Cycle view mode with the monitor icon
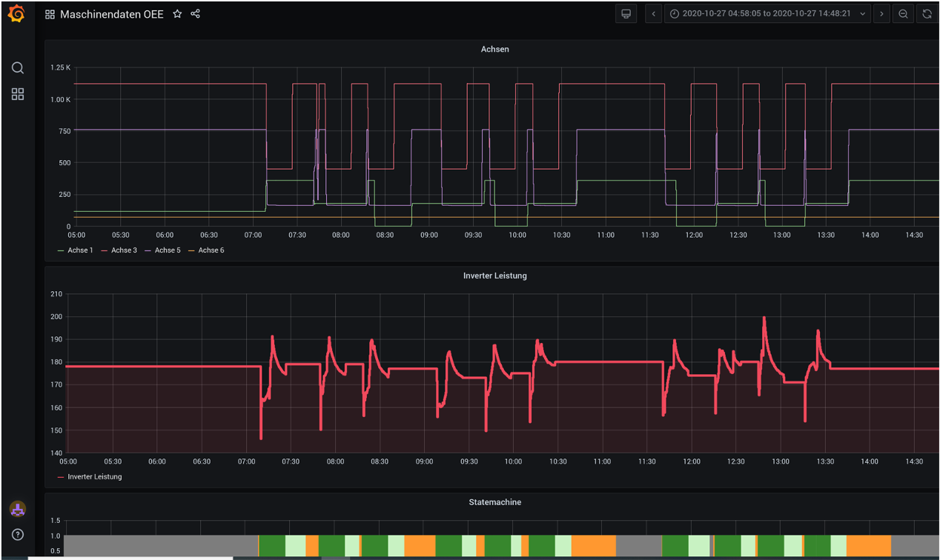This screenshot has height=560, width=940. click(x=626, y=14)
